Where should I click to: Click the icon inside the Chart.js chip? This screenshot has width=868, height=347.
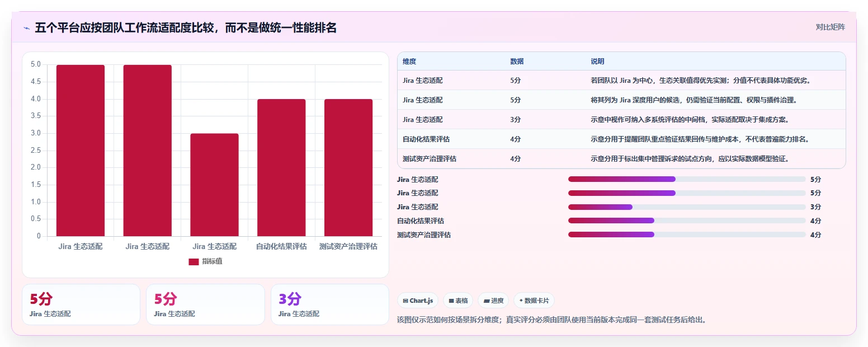click(x=405, y=301)
